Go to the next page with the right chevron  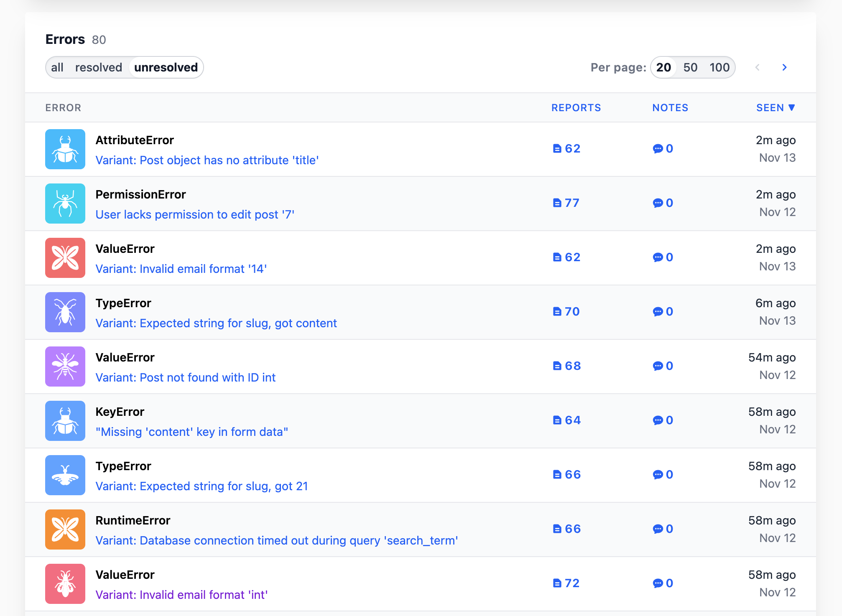point(784,67)
